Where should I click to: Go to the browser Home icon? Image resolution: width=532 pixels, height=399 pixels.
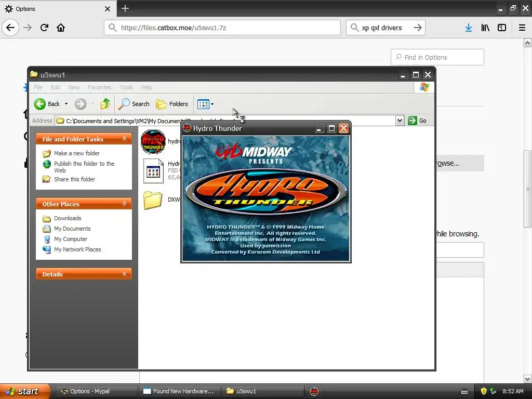(61, 28)
